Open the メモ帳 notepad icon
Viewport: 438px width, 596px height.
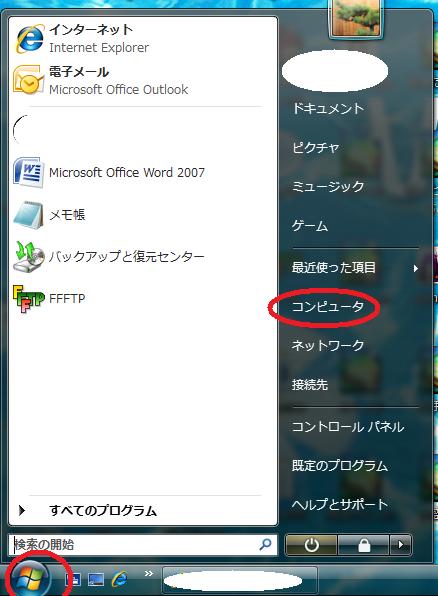28,215
